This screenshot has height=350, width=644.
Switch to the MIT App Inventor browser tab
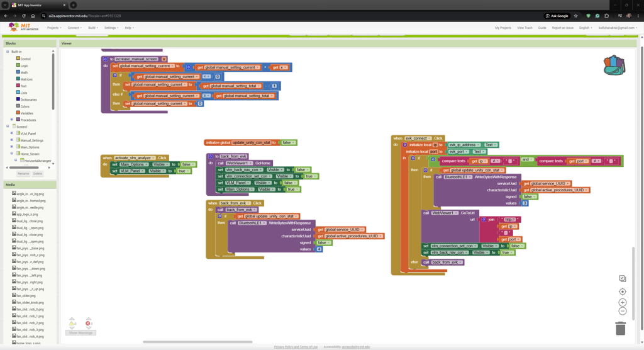coord(38,5)
